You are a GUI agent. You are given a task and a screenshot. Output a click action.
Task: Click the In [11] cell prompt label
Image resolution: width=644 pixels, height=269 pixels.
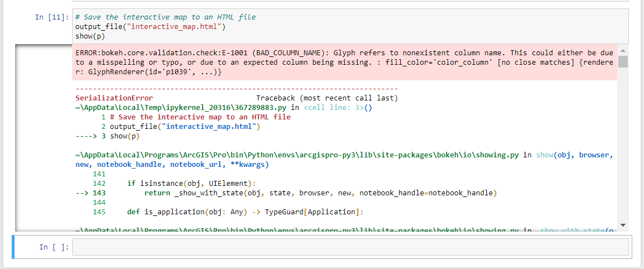point(52,17)
